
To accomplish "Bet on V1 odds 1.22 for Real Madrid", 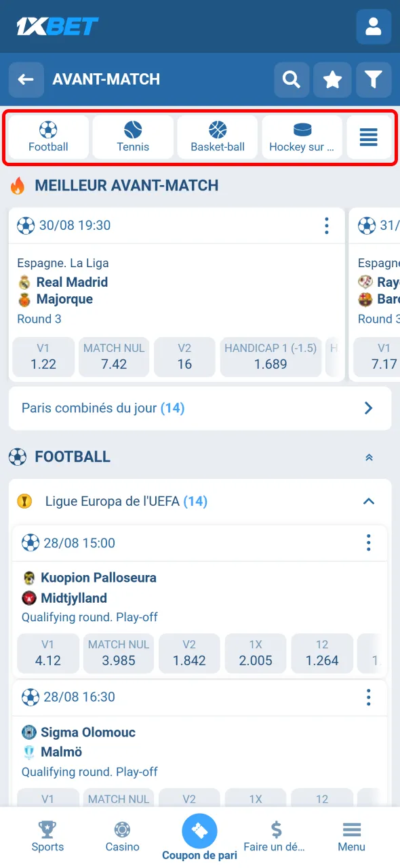I will [x=43, y=357].
